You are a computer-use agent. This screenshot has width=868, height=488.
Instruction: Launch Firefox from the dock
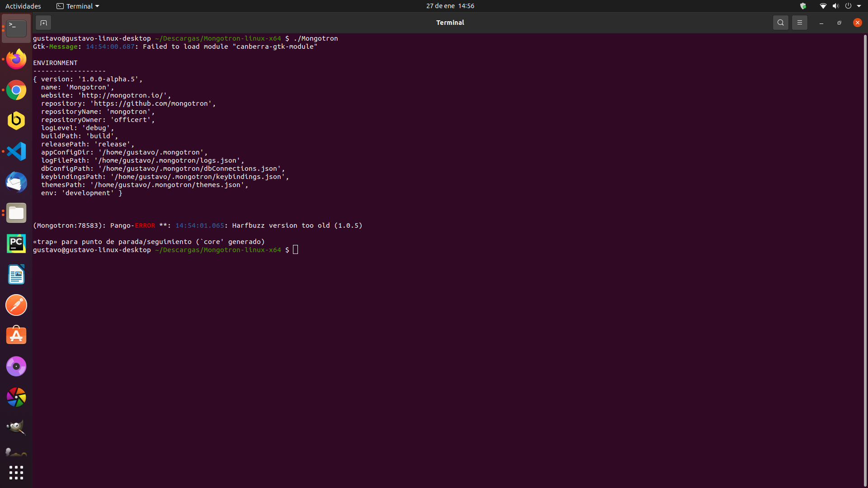(x=16, y=59)
